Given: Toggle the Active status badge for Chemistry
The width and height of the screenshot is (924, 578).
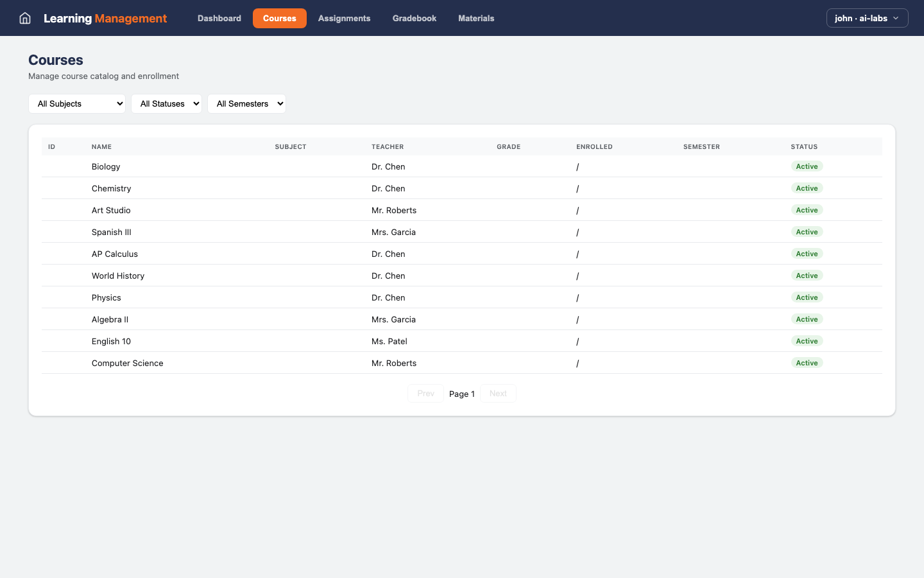Looking at the screenshot, I should (807, 188).
